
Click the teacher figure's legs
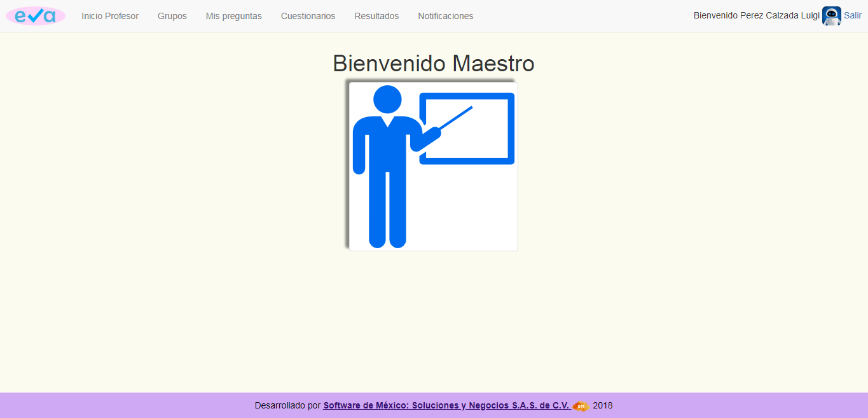(x=387, y=210)
